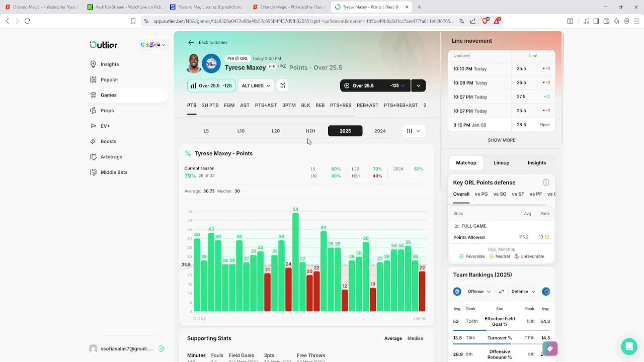Expand the arrow next to Over 25.5 -125

[419, 85]
